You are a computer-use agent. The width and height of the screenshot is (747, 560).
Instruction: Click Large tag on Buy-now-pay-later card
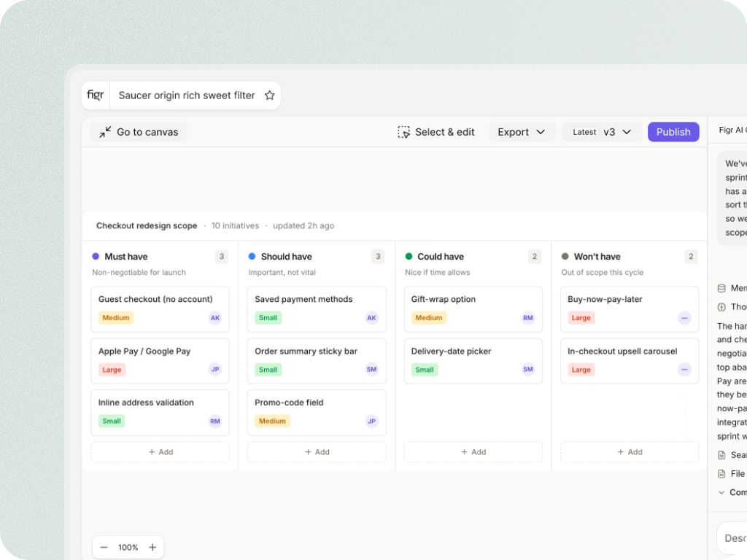(581, 318)
